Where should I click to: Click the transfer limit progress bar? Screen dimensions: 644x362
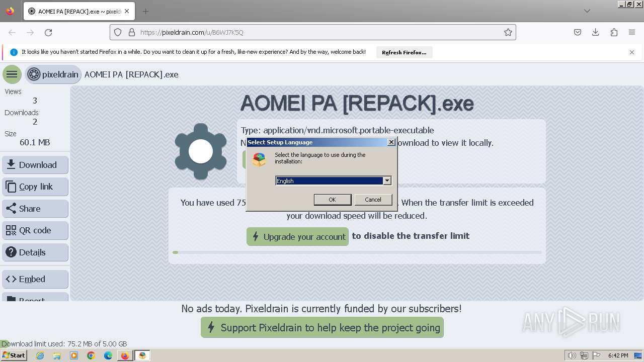tap(357, 252)
